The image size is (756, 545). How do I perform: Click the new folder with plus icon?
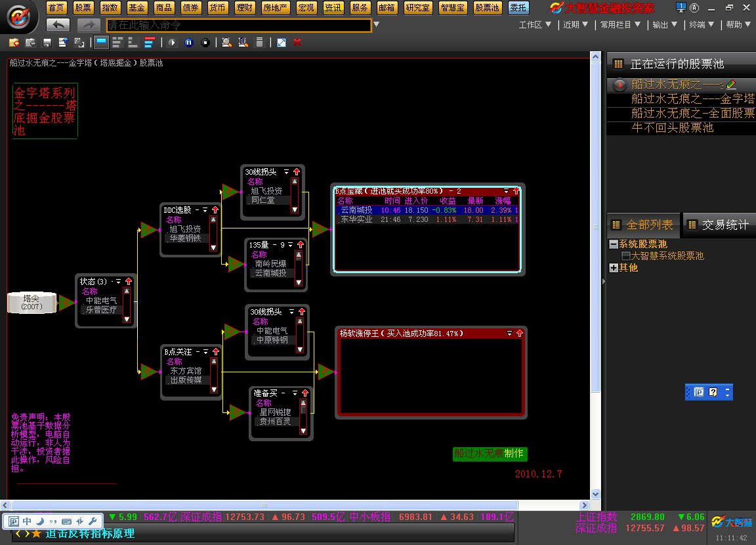tap(14, 43)
